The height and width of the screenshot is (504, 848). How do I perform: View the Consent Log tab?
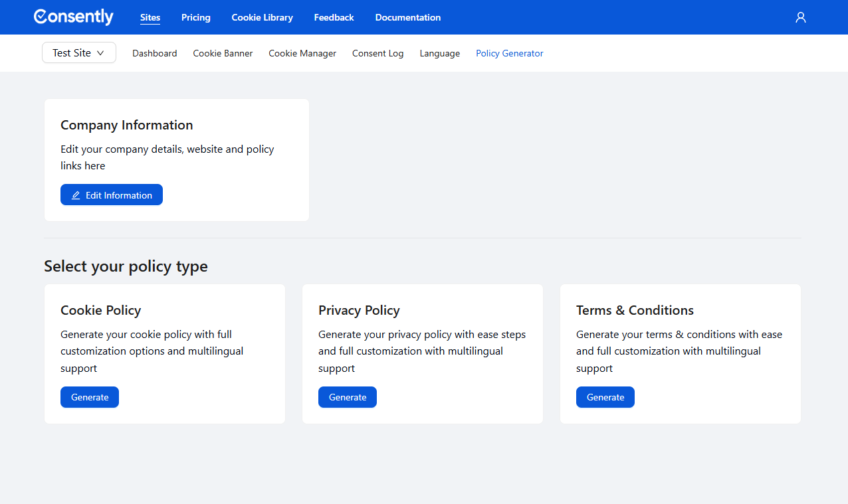(x=377, y=53)
